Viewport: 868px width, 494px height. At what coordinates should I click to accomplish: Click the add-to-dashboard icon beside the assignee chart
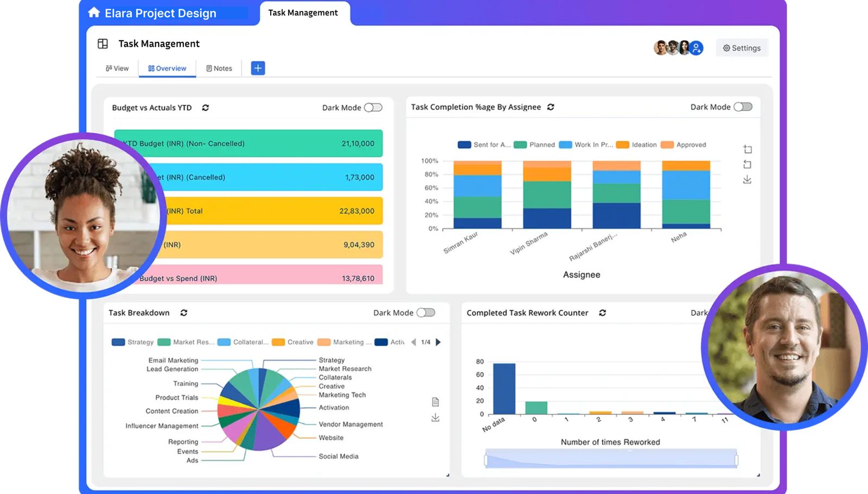tap(747, 149)
